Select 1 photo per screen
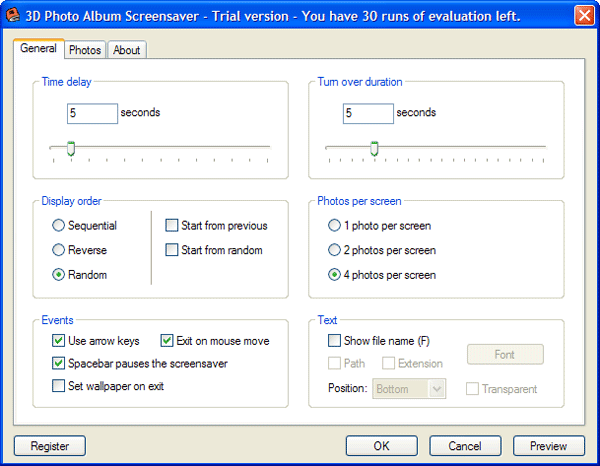600x466 pixels. click(x=335, y=226)
